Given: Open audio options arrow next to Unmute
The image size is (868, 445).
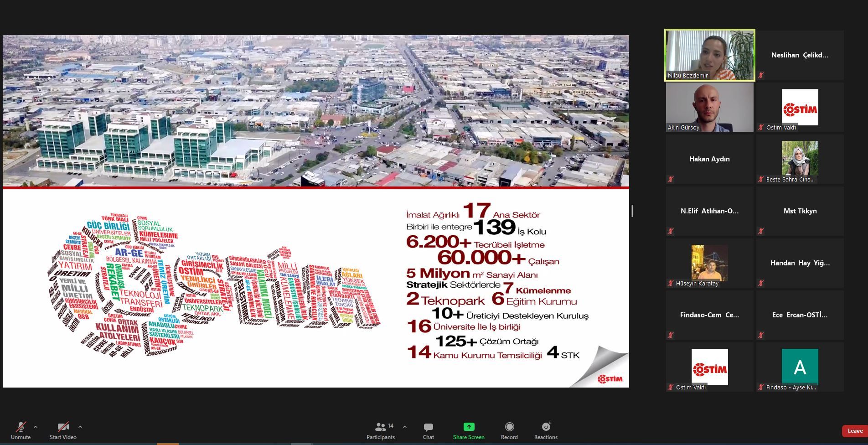Looking at the screenshot, I should [36, 427].
